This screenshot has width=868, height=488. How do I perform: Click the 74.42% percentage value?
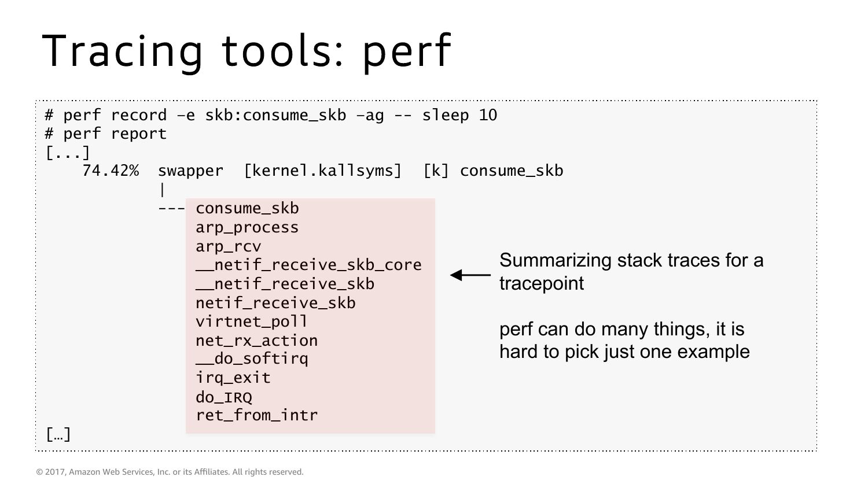click(111, 171)
